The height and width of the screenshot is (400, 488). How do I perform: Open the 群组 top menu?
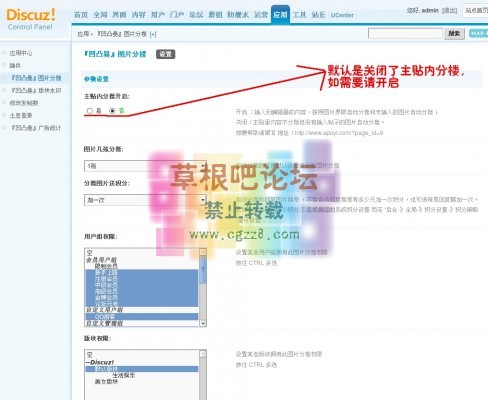pyautogui.click(x=215, y=15)
